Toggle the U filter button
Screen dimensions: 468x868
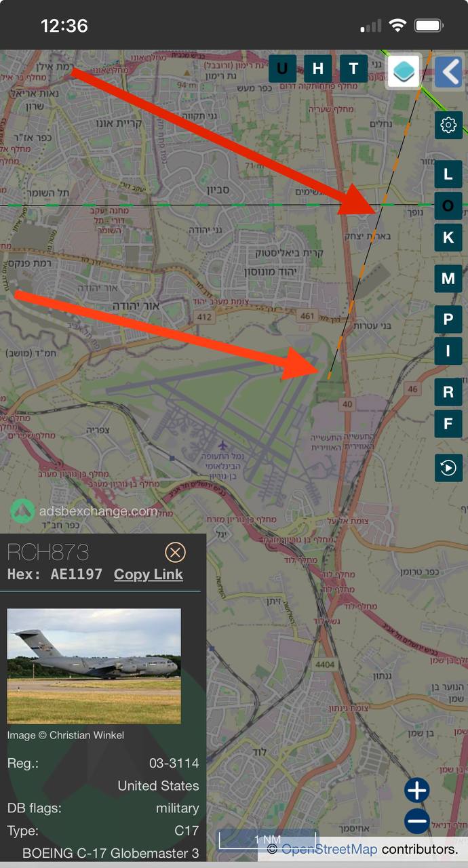pos(282,68)
